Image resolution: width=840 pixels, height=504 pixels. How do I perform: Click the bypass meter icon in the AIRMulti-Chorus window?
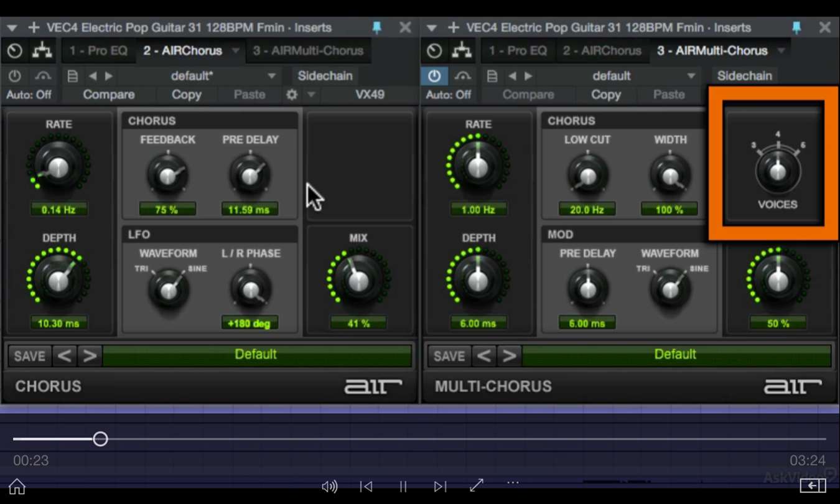(x=463, y=76)
